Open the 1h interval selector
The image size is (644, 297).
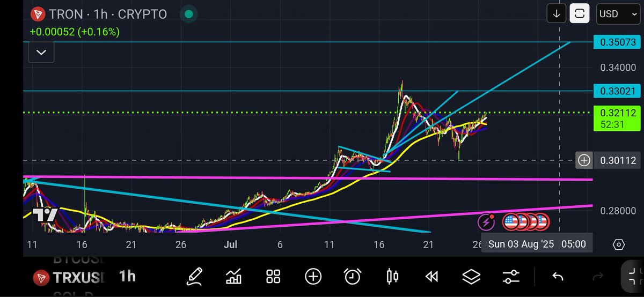tap(127, 277)
